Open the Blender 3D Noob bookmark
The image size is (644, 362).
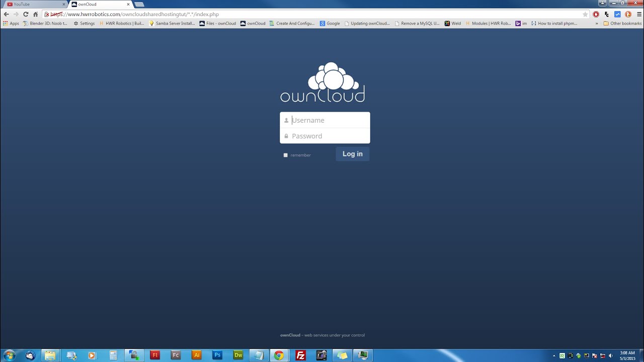pos(45,23)
